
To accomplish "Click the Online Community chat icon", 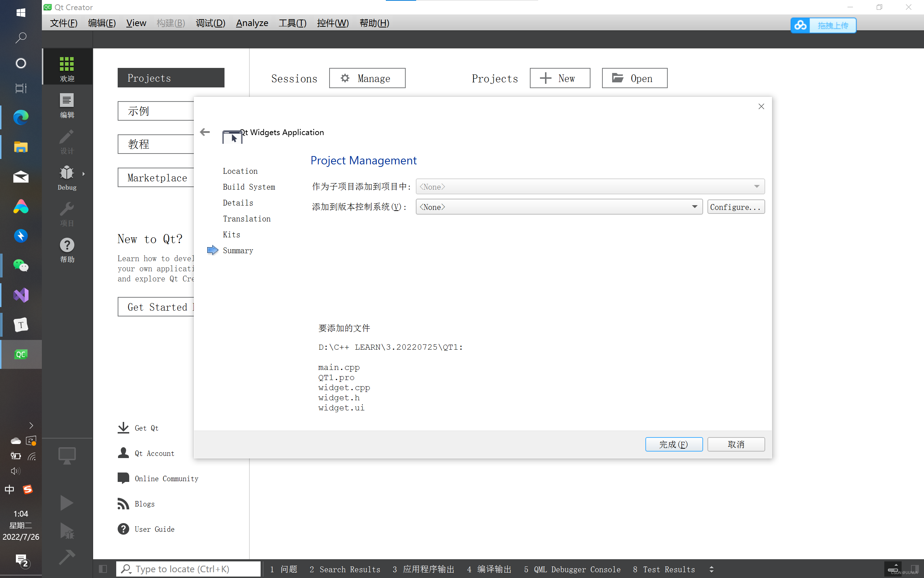I will pos(123,478).
